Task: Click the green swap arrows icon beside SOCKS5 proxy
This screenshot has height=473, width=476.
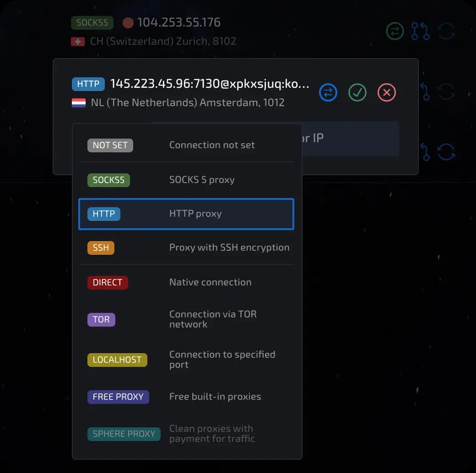Action: 395,31
